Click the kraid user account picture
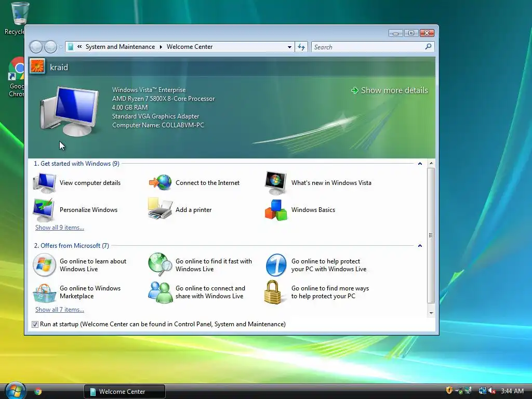Image resolution: width=532 pixels, height=399 pixels. 37,66
